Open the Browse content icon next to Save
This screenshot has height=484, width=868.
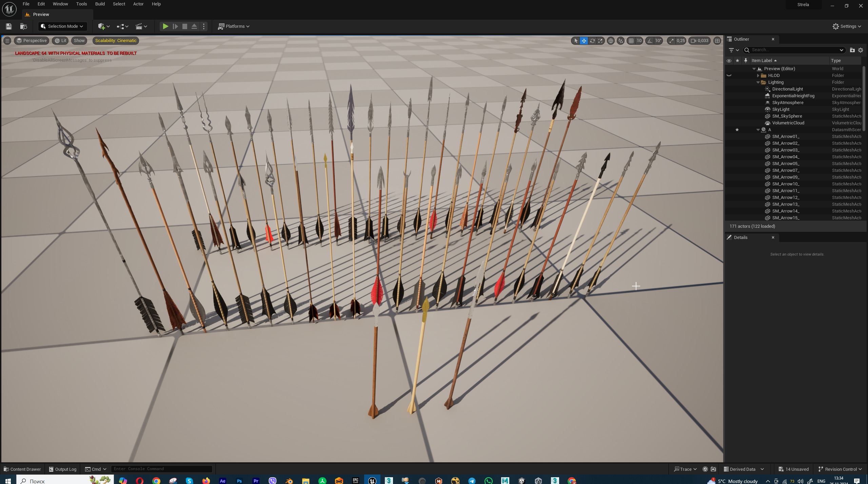click(23, 26)
